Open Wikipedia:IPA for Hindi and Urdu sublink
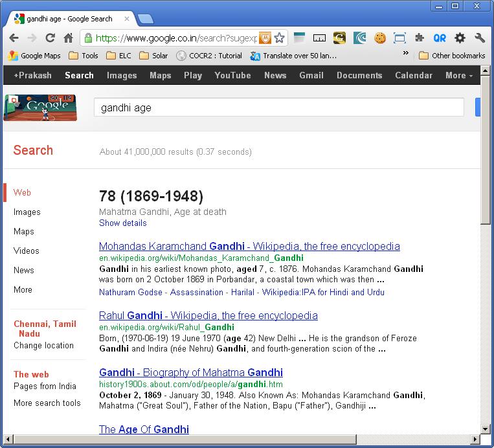Screen dimensions: 494x448 point(323,293)
